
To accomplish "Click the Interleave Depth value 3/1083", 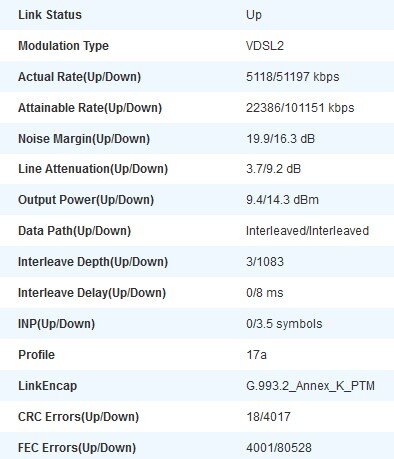I will point(265,262).
